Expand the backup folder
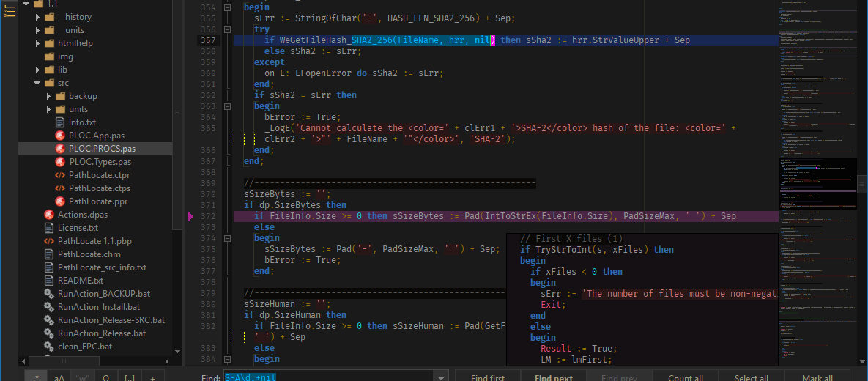The width and height of the screenshot is (868, 381). (x=48, y=97)
